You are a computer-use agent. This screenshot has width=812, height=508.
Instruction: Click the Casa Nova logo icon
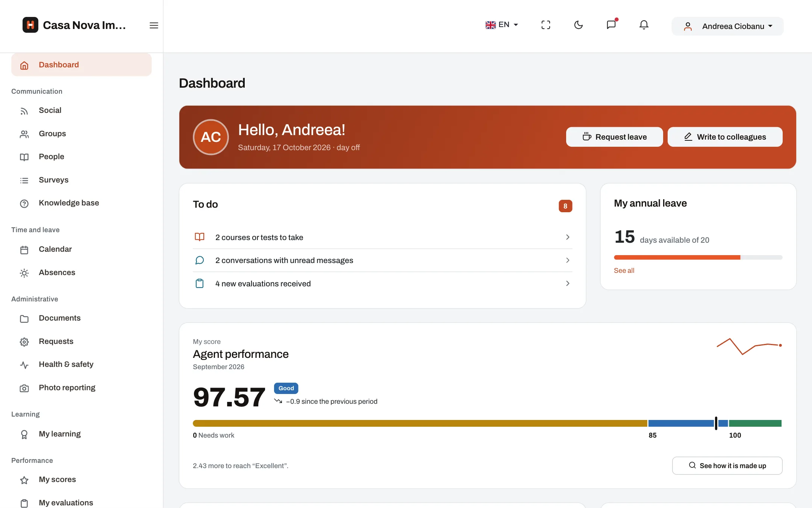coord(30,25)
